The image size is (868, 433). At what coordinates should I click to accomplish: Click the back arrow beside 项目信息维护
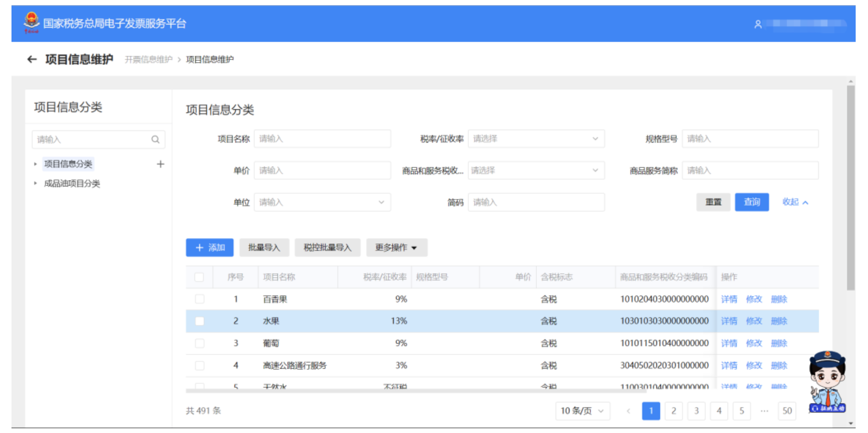point(32,59)
